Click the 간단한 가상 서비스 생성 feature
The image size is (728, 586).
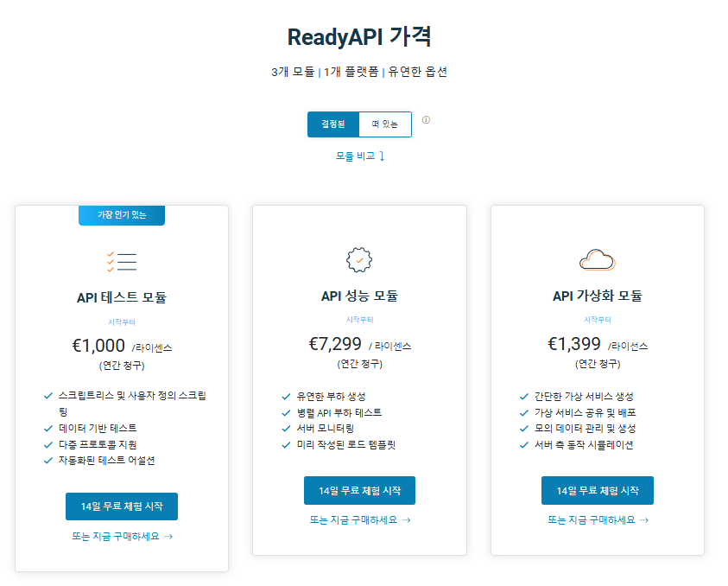click(x=584, y=397)
